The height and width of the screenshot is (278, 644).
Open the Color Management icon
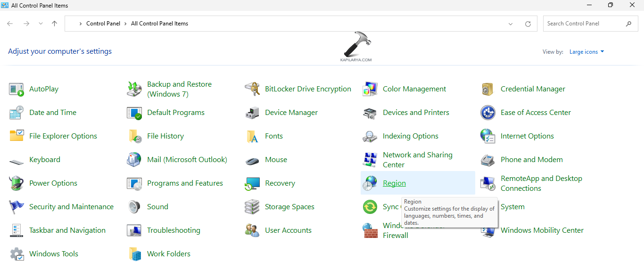[370, 89]
